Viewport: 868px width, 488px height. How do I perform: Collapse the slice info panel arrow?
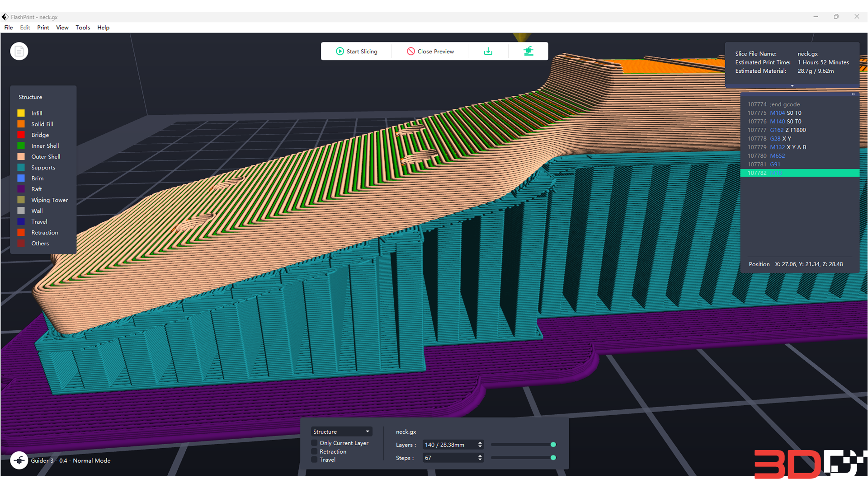[792, 85]
